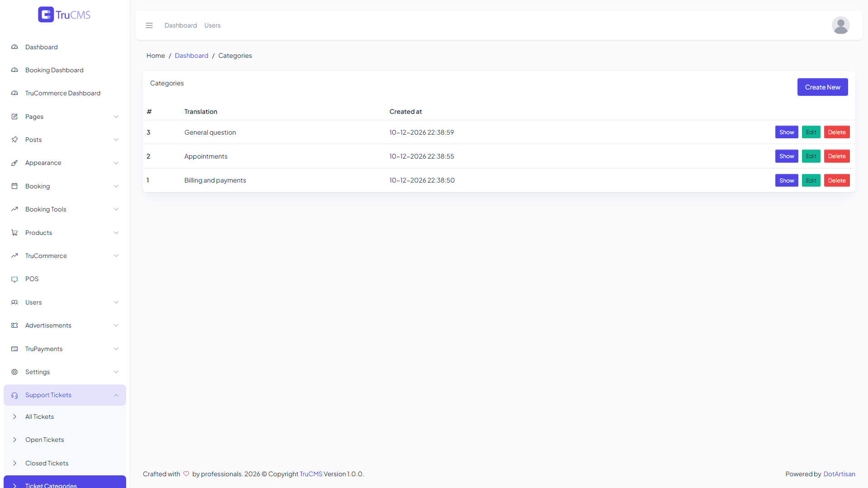
Task: Click the Dashboard speedometer icon in sidebar
Action: [x=14, y=47]
